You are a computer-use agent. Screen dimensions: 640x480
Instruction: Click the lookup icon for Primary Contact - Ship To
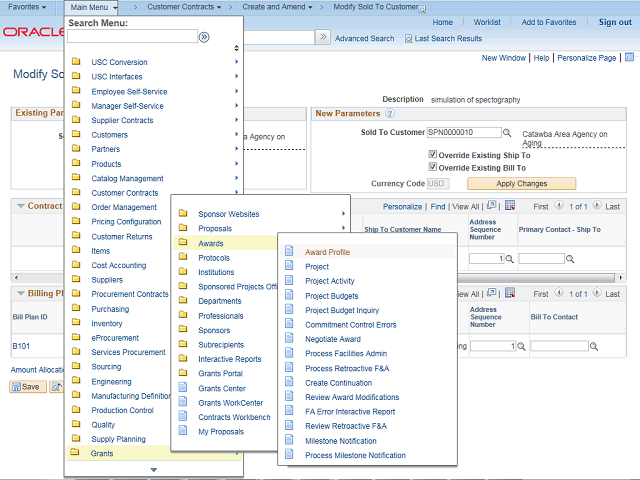coord(570,259)
